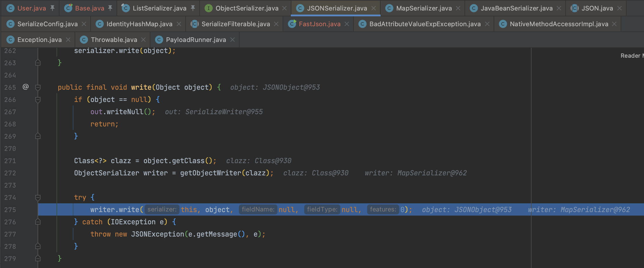
Task: Click line number 275 in gutter
Action: [x=10, y=210]
